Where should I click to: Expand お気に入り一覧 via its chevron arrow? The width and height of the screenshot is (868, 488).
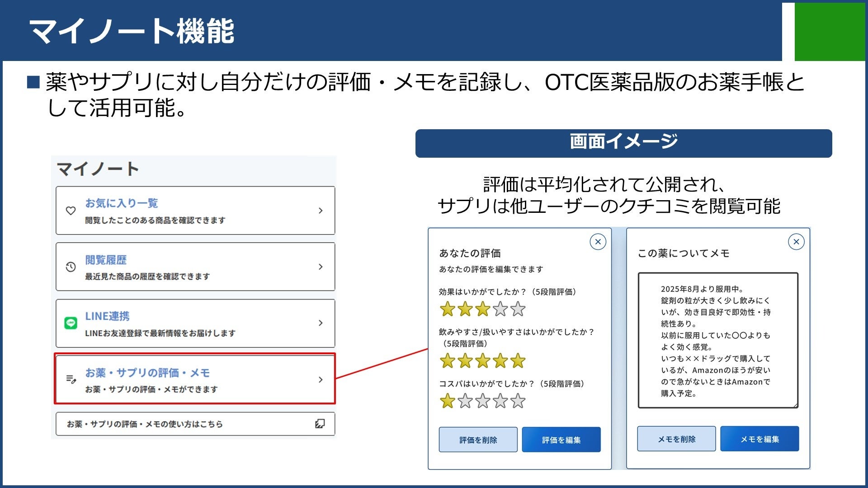click(x=321, y=211)
